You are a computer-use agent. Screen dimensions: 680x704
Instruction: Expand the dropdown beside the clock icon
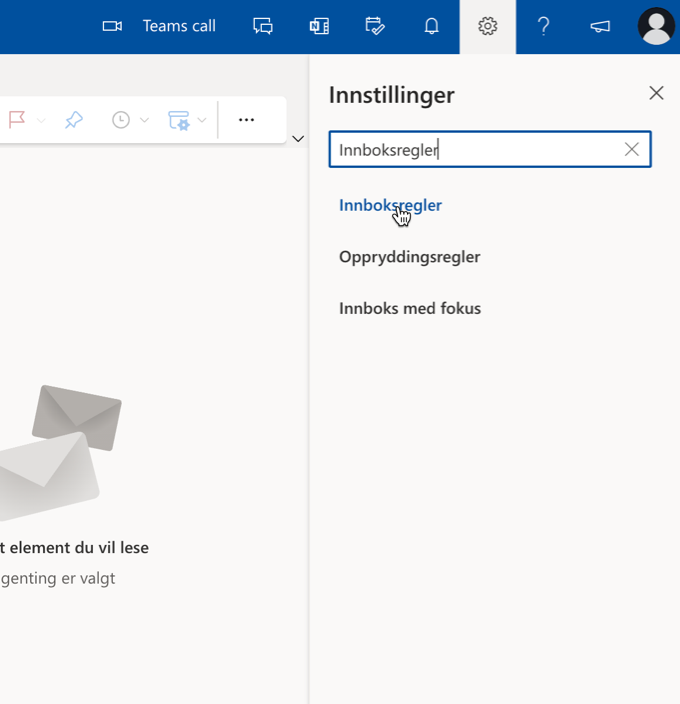145,121
